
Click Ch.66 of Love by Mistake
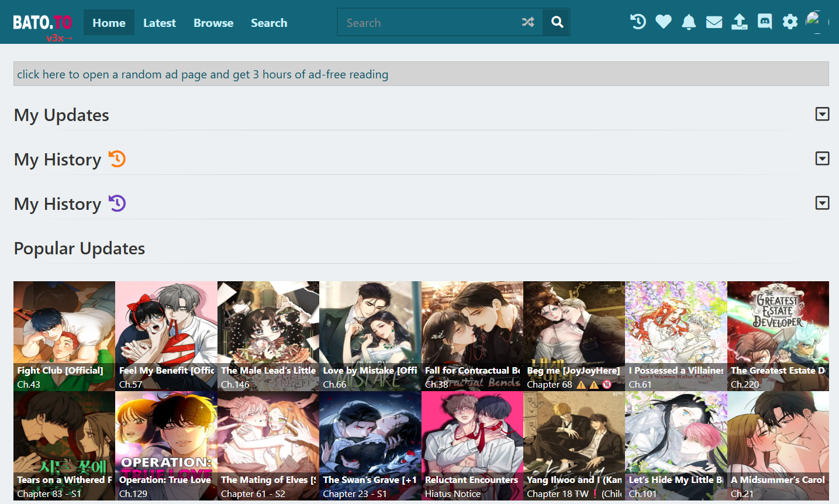[334, 384]
